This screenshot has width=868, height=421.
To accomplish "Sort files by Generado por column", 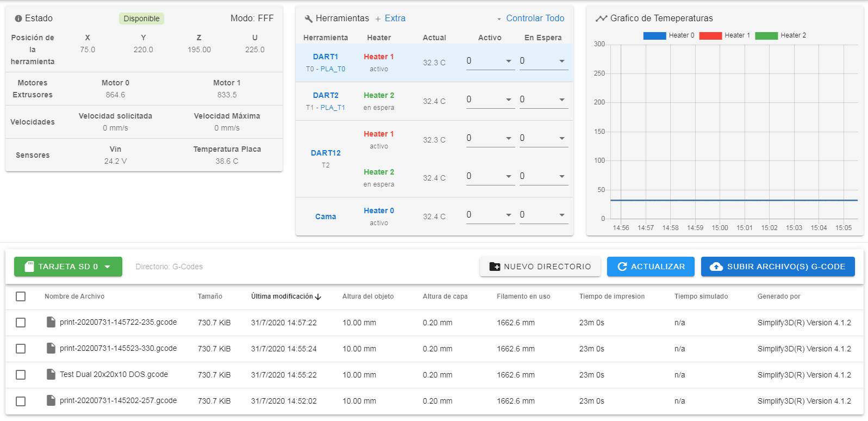I will [779, 296].
